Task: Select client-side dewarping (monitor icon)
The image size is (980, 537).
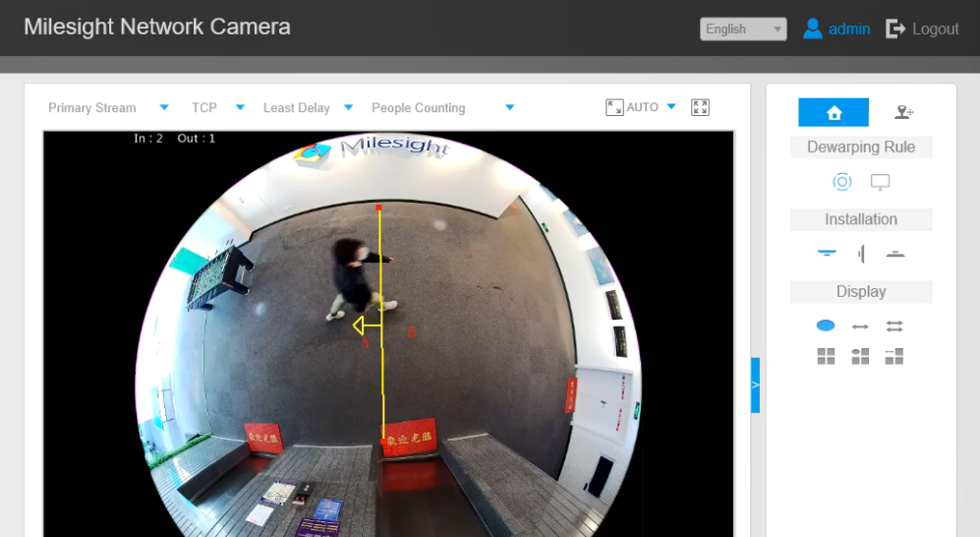Action: click(x=880, y=182)
